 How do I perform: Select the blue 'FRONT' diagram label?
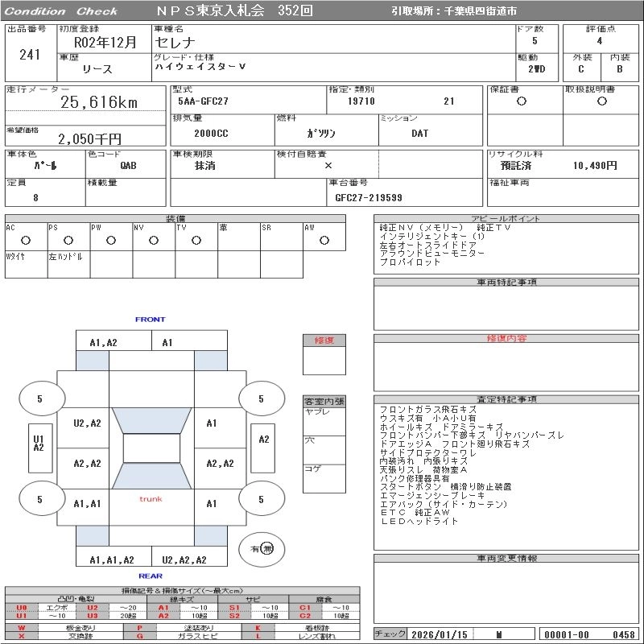coord(150,320)
